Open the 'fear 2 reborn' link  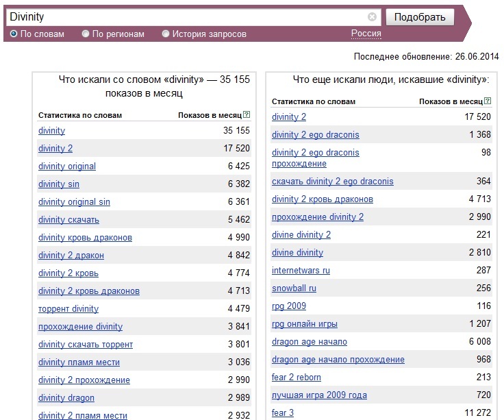(x=296, y=378)
